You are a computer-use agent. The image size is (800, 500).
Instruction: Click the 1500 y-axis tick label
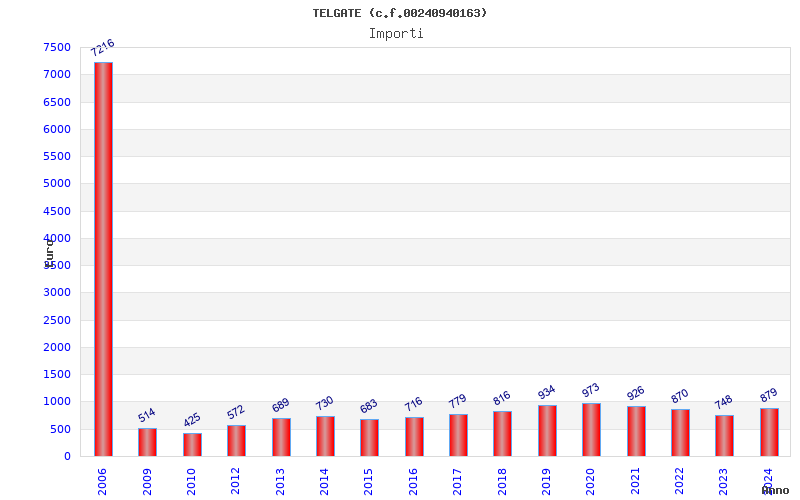tap(57, 374)
